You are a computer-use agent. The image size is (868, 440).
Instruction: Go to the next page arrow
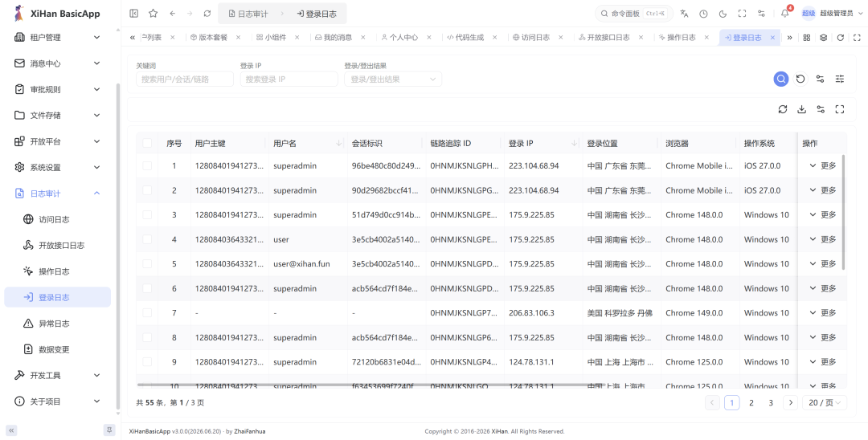(x=791, y=402)
